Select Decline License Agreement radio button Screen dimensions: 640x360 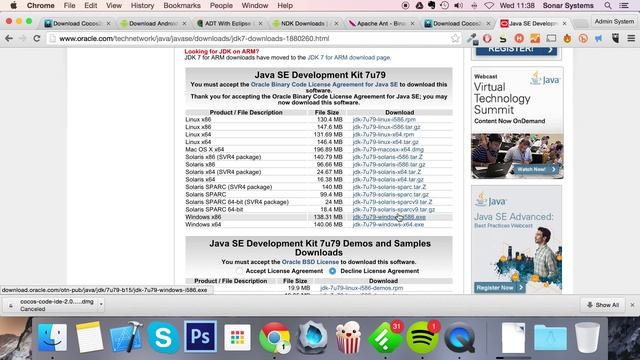coord(333,271)
